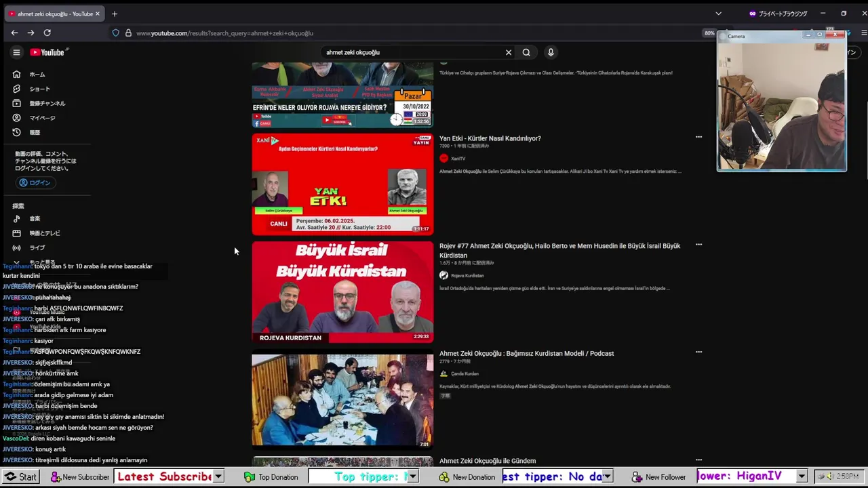The height and width of the screenshot is (488, 868).
Task: Click the Top Donation taskbar item
Action: (x=271, y=476)
